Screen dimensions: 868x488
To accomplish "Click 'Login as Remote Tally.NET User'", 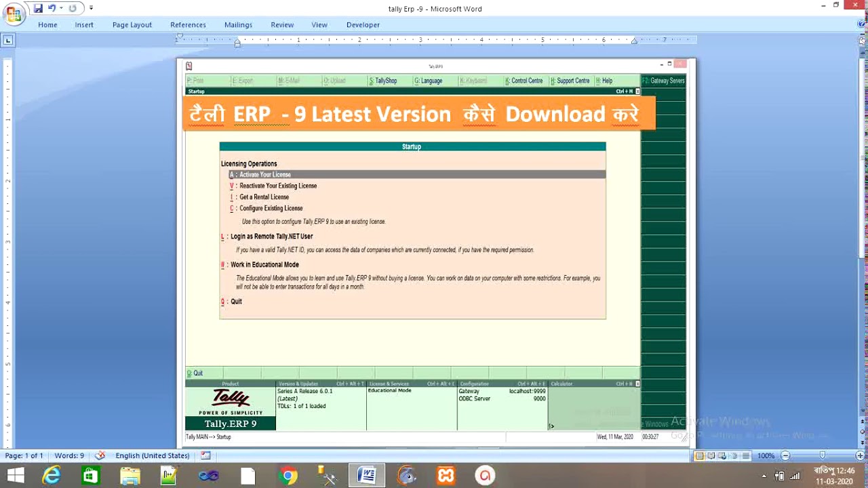I will pos(271,237).
